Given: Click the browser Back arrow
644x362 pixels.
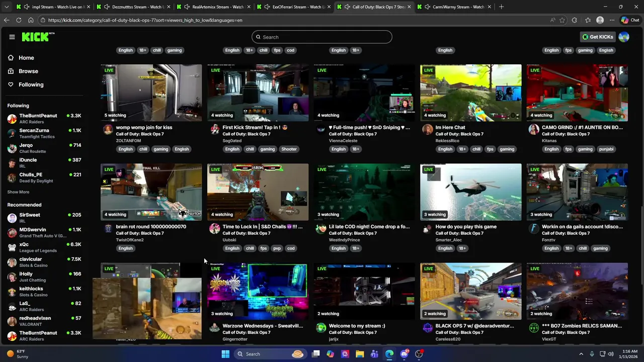Looking at the screenshot, I should (7, 20).
